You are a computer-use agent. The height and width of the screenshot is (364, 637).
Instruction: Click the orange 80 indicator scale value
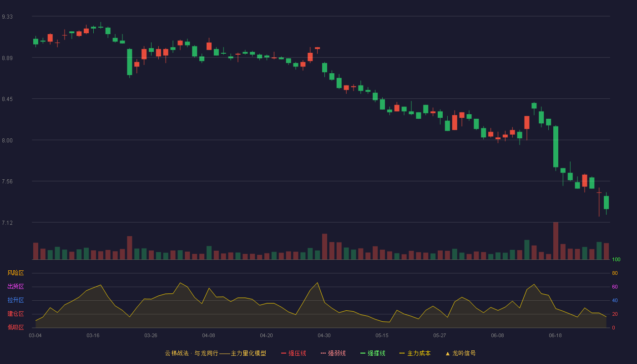coord(615,273)
